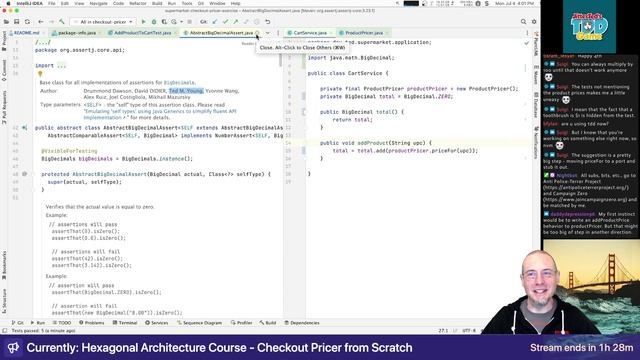This screenshot has width=640, height=360.
Task: Click the Build hammer icon
Action: point(62,22)
